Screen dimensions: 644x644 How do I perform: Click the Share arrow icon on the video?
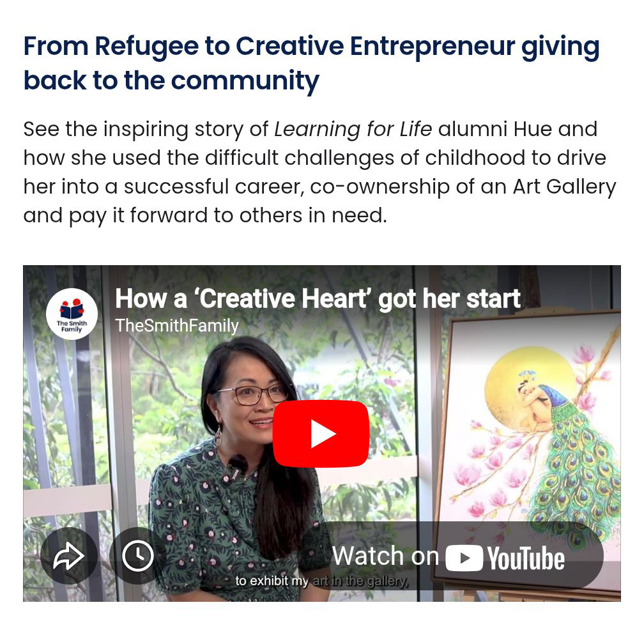(x=69, y=556)
